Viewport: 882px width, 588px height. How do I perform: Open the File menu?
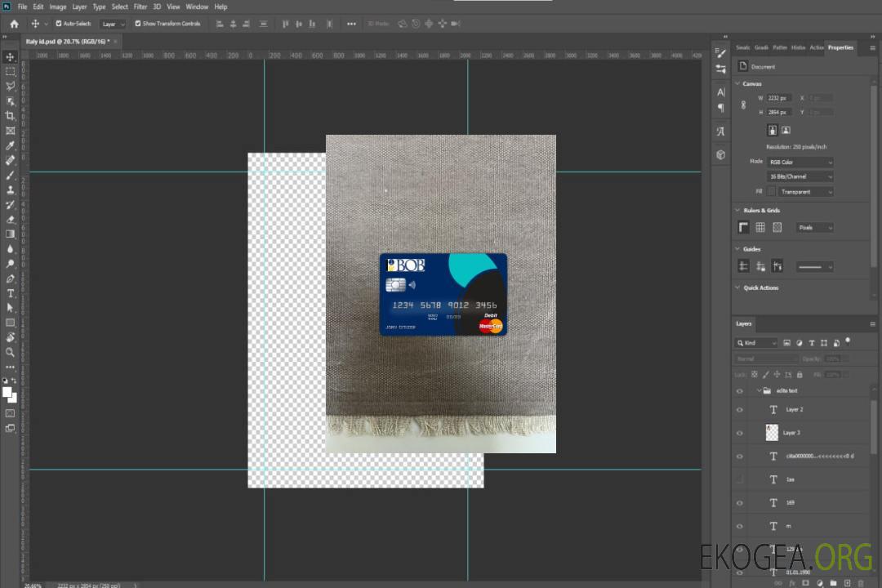[23, 7]
